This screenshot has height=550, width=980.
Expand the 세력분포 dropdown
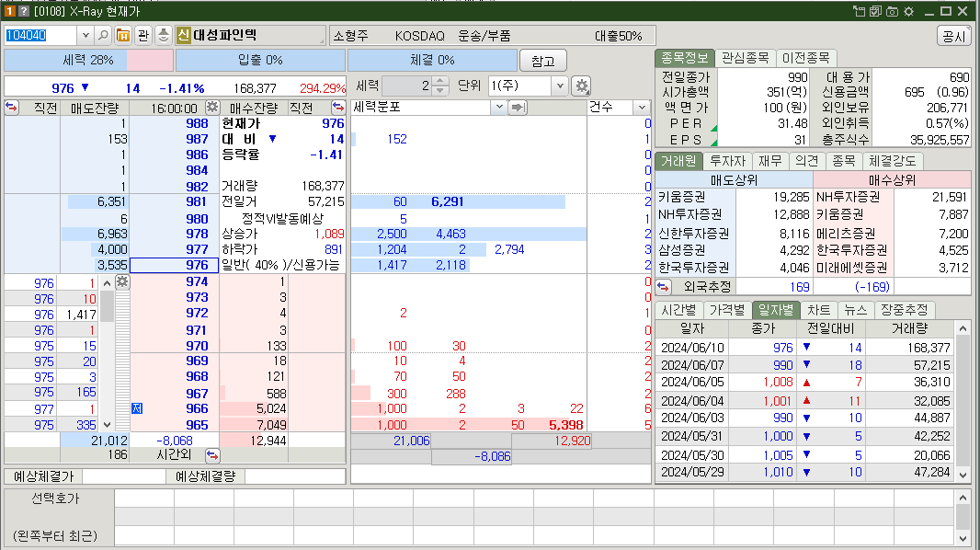point(499,108)
